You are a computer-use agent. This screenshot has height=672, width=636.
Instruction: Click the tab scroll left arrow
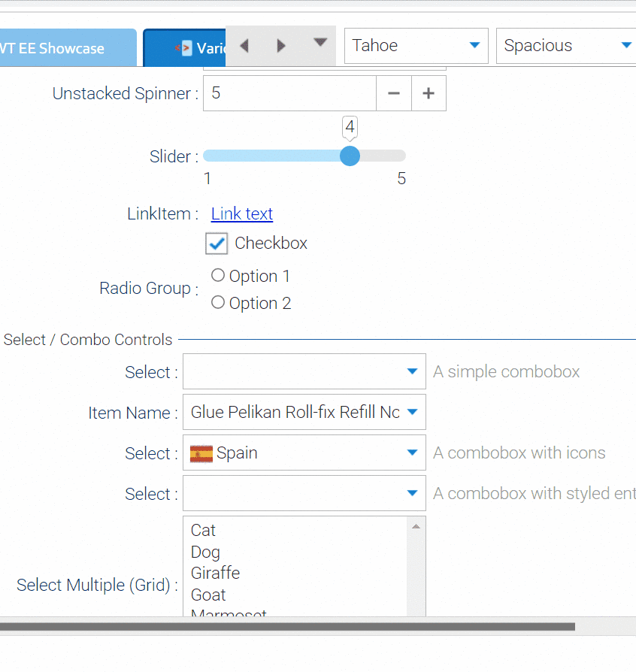tap(244, 46)
